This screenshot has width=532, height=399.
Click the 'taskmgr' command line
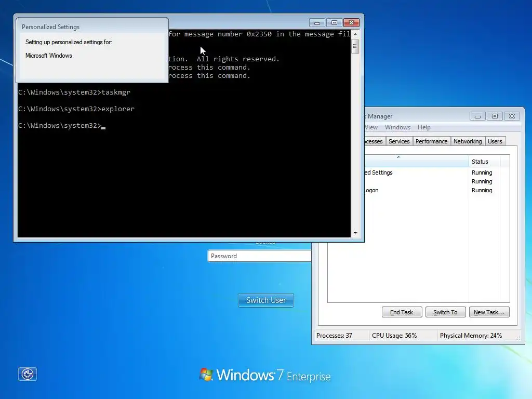tap(74, 92)
